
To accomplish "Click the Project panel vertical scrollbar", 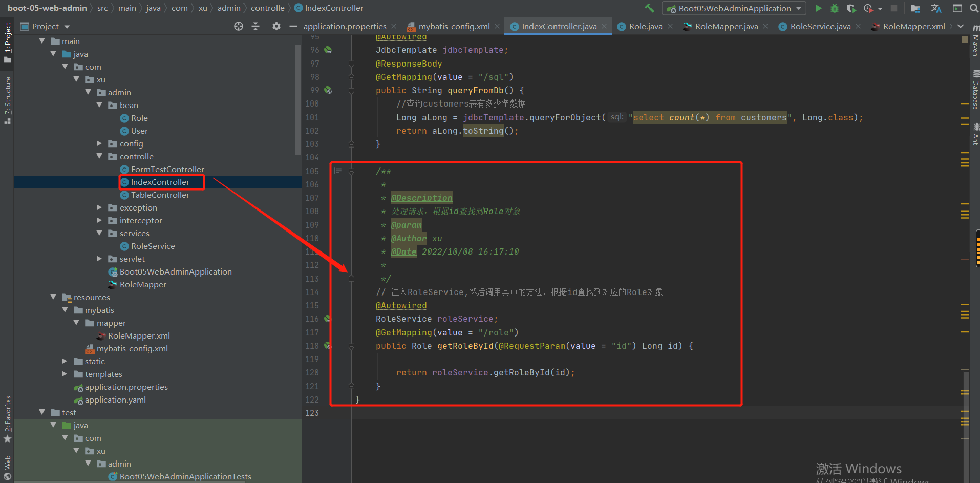I will click(x=298, y=100).
